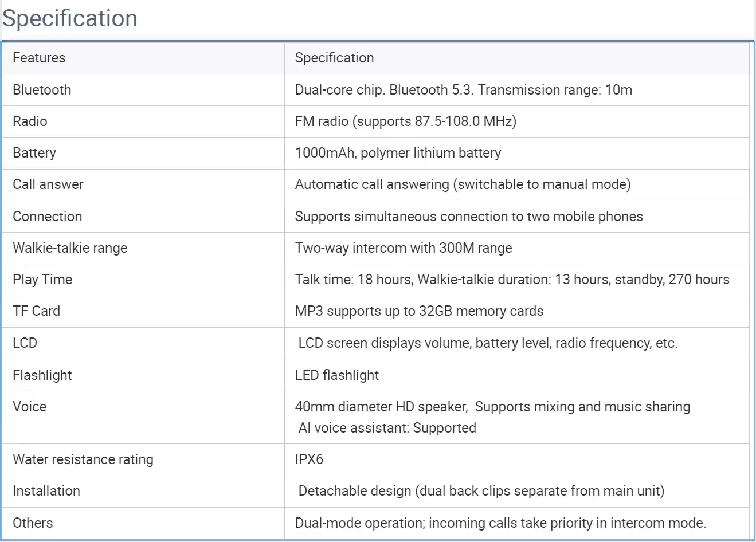Click the 1000mAh polymer lithium battery cell
756x542 pixels.
tap(398, 153)
